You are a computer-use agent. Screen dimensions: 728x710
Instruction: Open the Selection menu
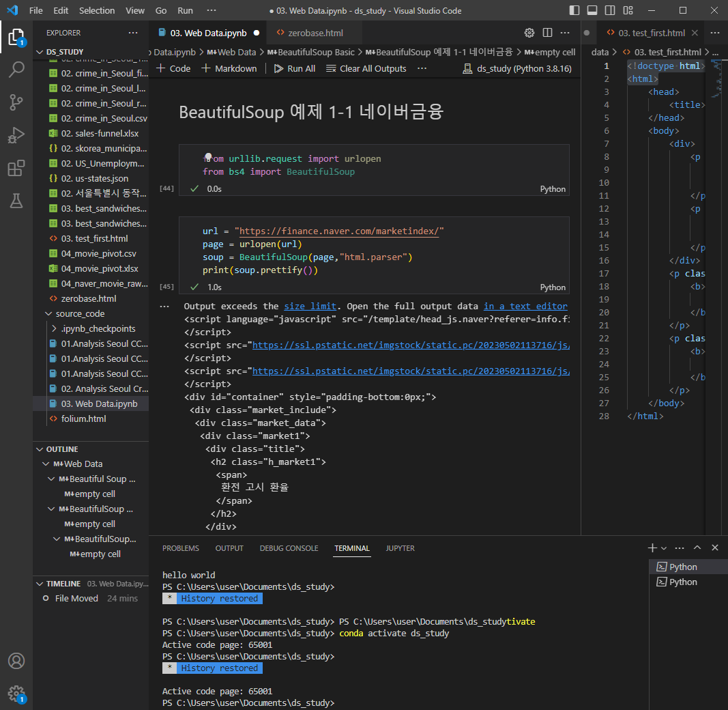97,10
